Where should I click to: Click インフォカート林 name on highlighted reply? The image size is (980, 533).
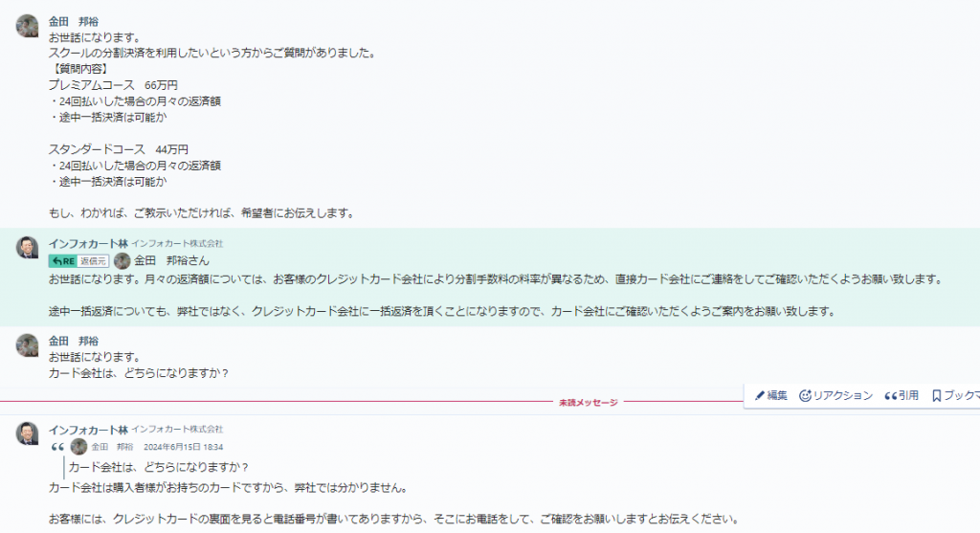point(88,244)
